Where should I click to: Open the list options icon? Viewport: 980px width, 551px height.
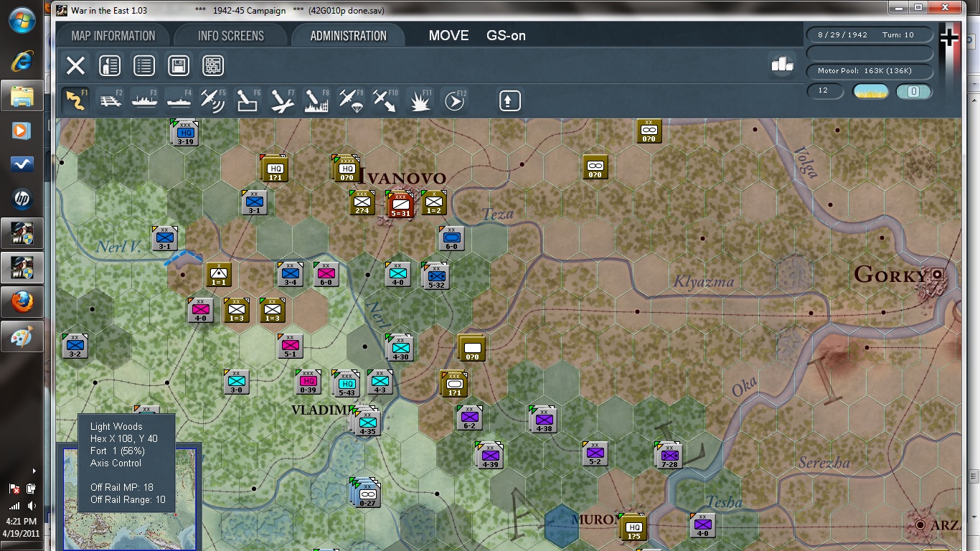coord(144,66)
